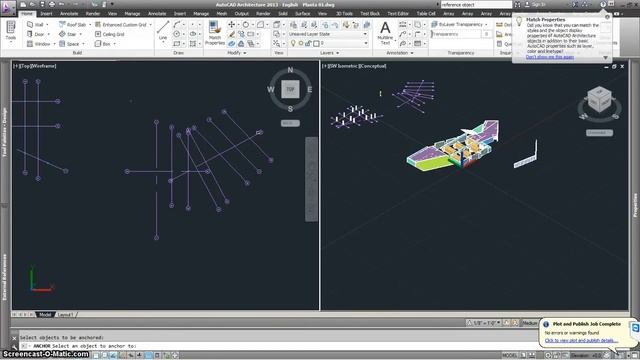The image size is (640, 360).
Task: Expand the Modify panel
Action: (237, 53)
